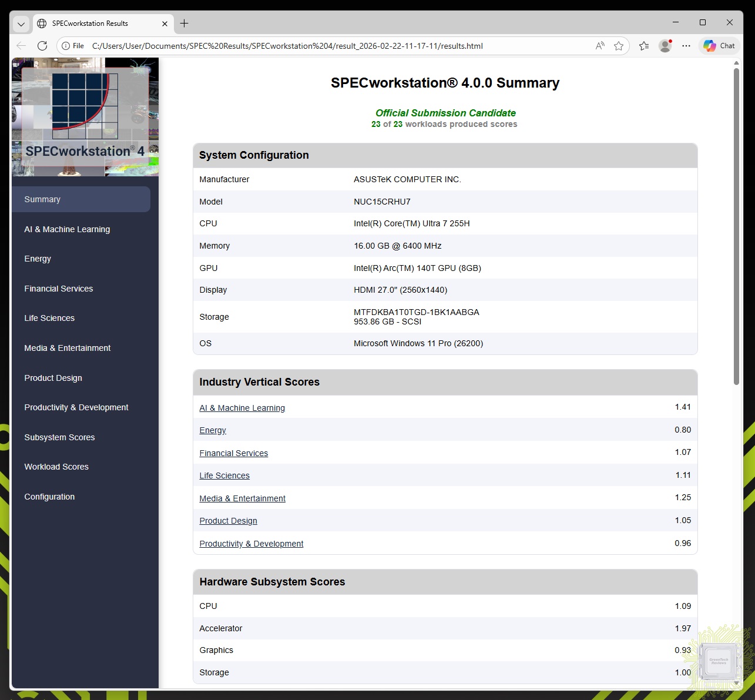This screenshot has height=700, width=755.
Task: Open Subsystem Scores in sidebar
Action: (x=59, y=437)
